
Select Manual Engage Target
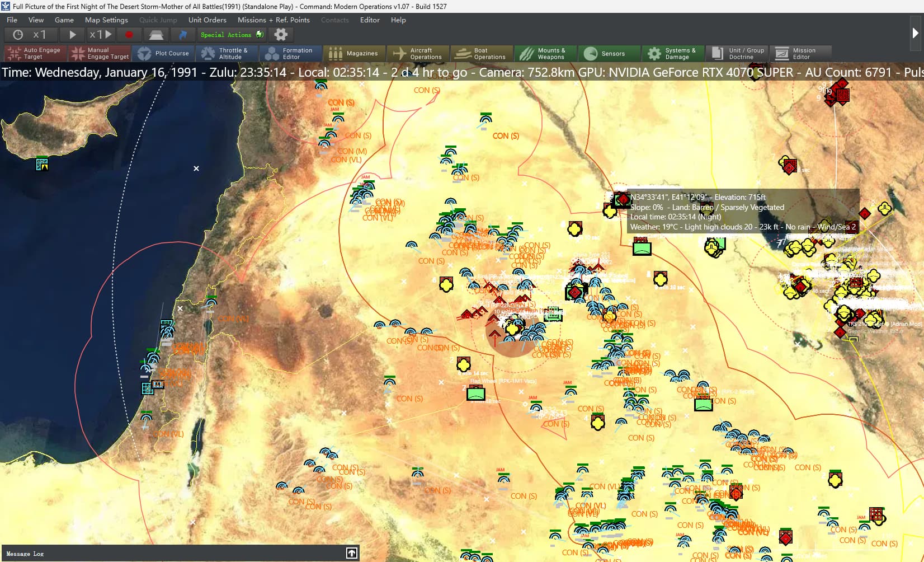click(x=100, y=54)
